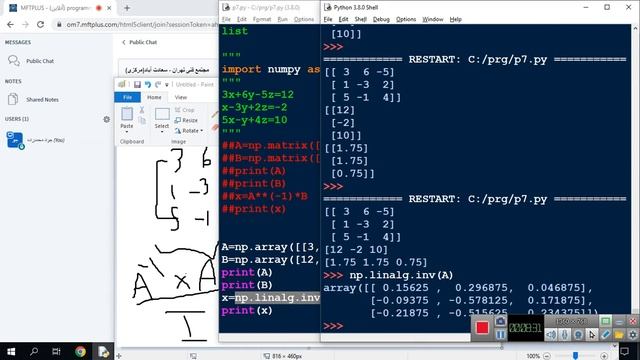Open Edit menu in Python Shell
Viewport: 640px width, 360px height.
[x=343, y=19]
